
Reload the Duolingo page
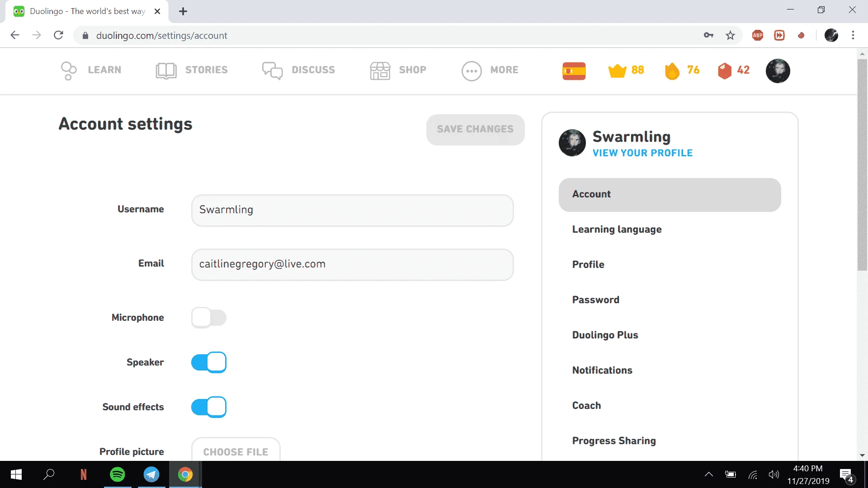(58, 35)
